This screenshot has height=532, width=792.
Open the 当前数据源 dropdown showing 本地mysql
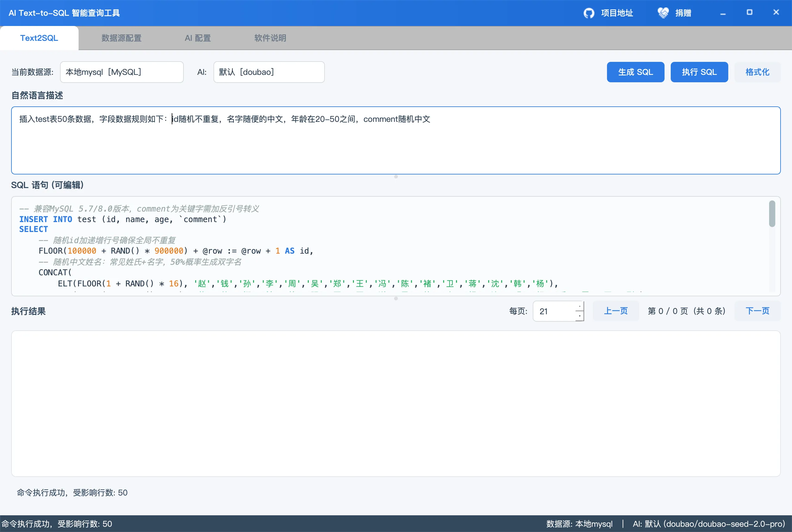122,72
